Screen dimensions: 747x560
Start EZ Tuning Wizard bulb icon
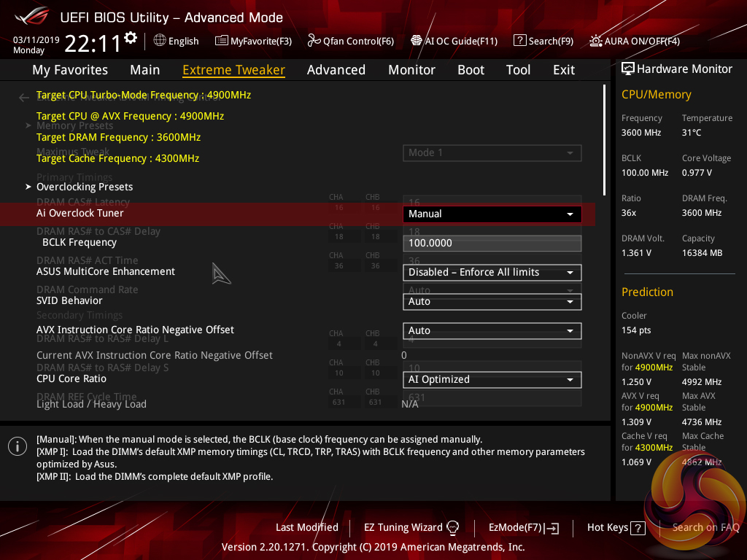tap(452, 527)
